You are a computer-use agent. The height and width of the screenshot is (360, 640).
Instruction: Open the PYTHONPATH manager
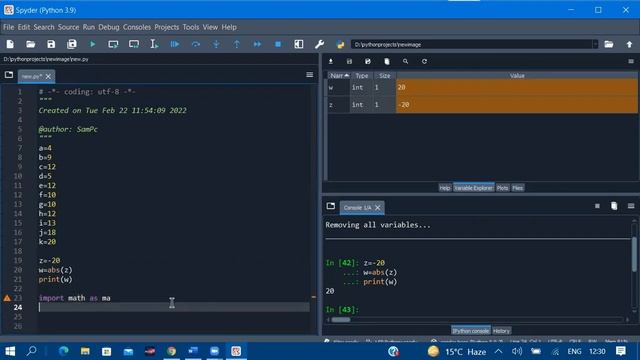coord(340,44)
